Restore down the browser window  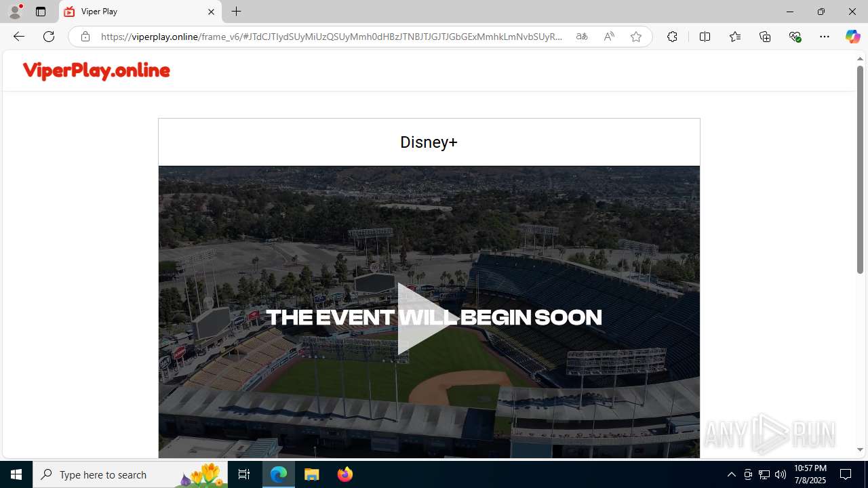(821, 12)
